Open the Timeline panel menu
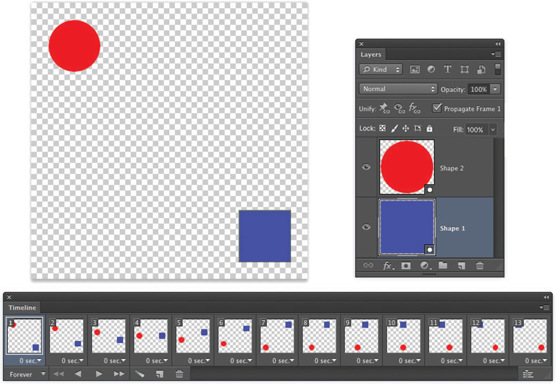 coord(545,307)
